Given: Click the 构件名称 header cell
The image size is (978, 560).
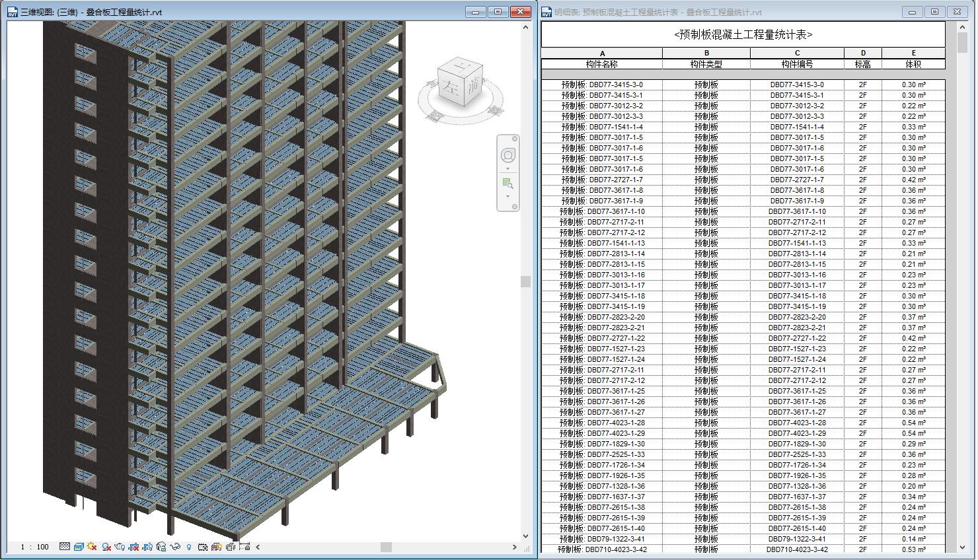Looking at the screenshot, I should pos(602,64).
